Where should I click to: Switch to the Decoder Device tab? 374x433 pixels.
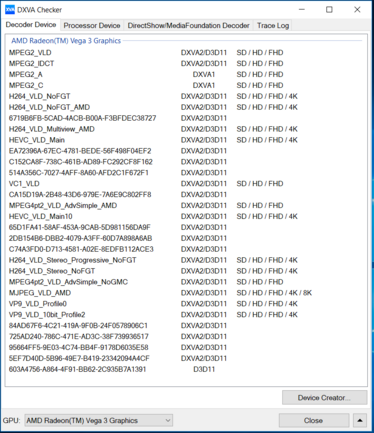[x=31, y=25]
